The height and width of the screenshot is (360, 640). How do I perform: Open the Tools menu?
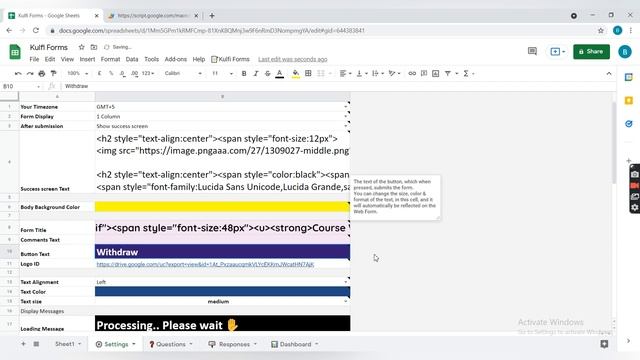tap(151, 59)
